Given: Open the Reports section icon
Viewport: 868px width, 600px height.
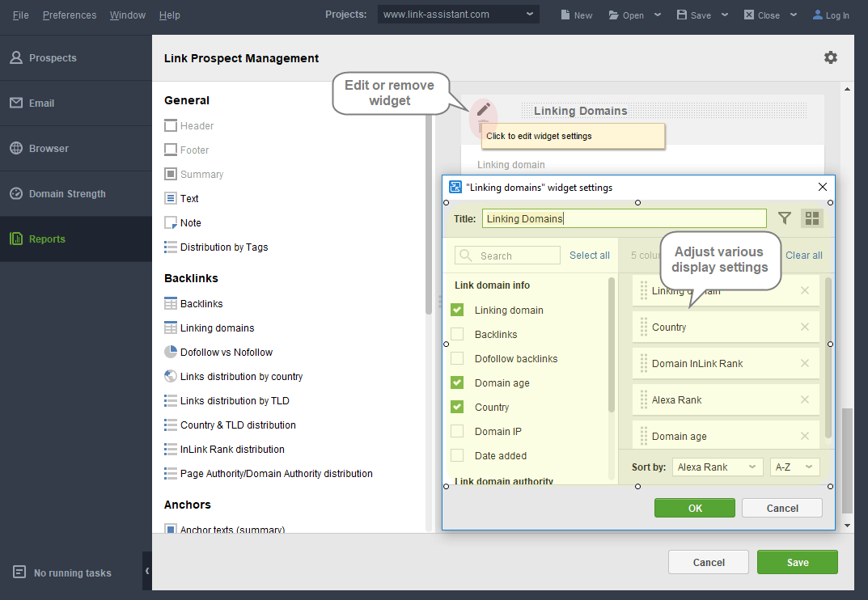Looking at the screenshot, I should click(x=17, y=239).
